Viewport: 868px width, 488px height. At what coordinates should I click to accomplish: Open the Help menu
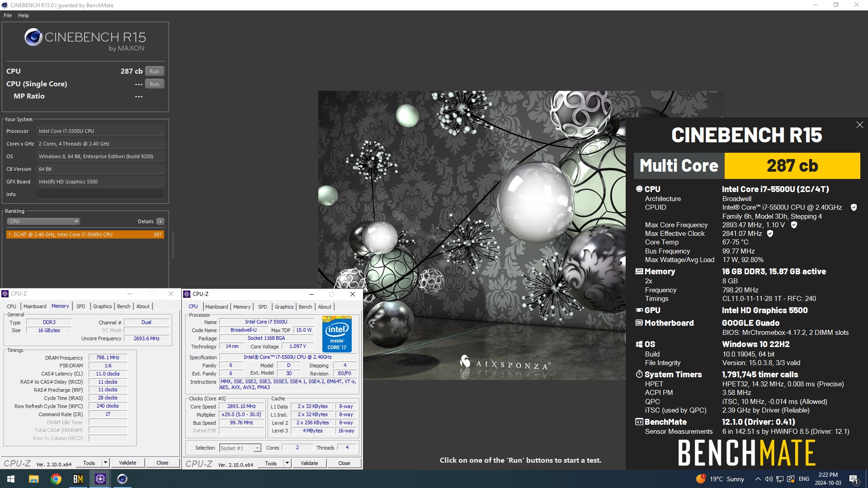click(x=24, y=15)
